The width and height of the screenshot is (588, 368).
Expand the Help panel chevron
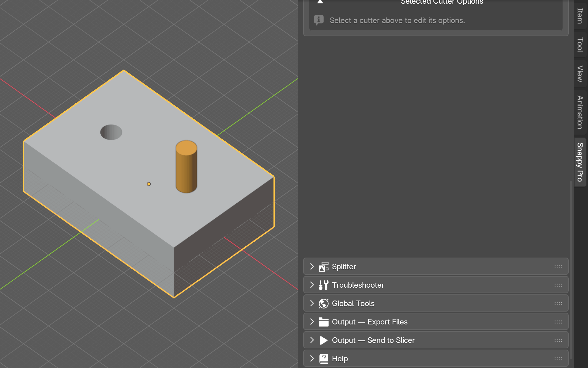tap(312, 358)
